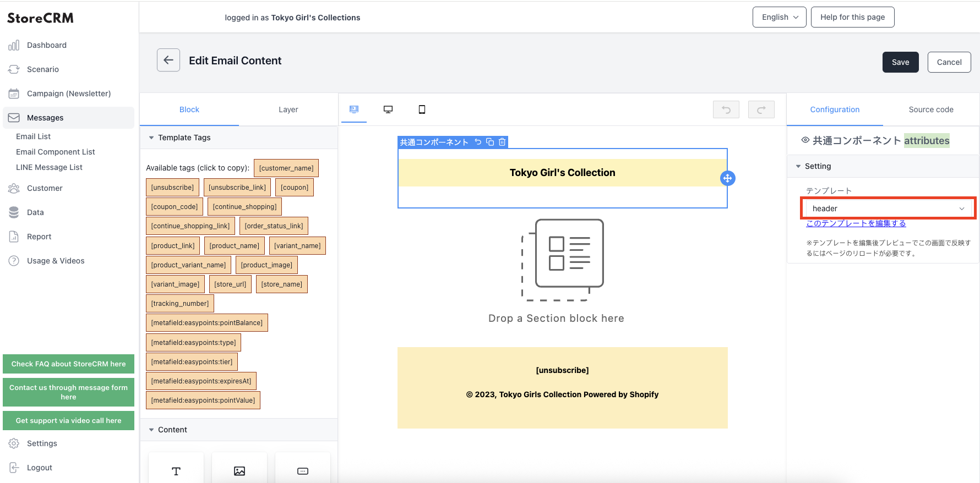Copy the [store_url] tag
980x483 pixels.
(230, 284)
